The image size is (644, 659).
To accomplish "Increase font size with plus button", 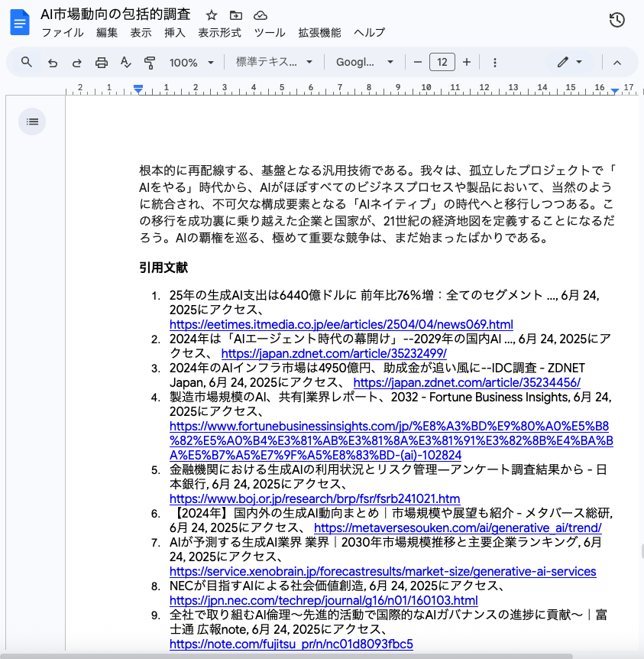I will pyautogui.click(x=467, y=62).
